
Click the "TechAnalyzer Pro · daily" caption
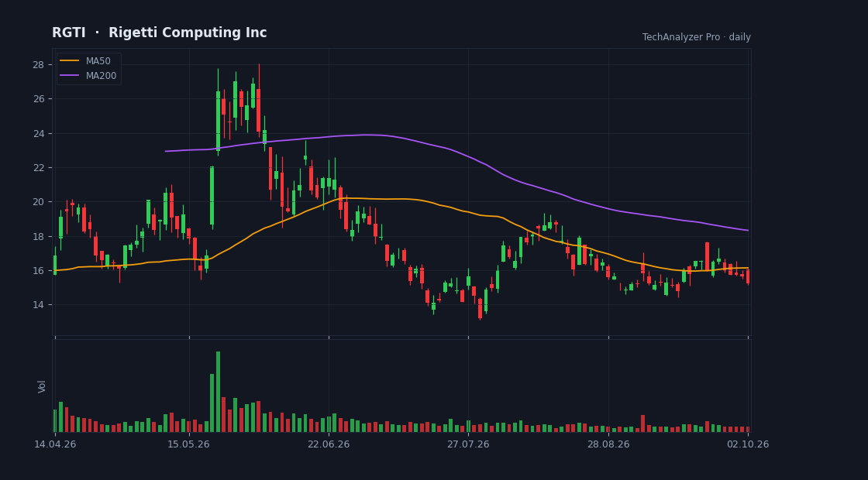[697, 37]
